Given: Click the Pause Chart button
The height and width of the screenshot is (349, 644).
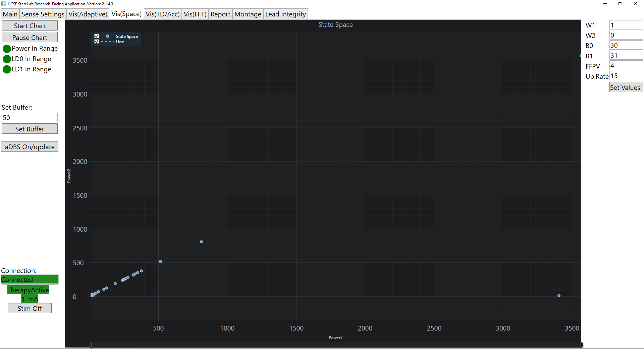Looking at the screenshot, I should 30,37.
